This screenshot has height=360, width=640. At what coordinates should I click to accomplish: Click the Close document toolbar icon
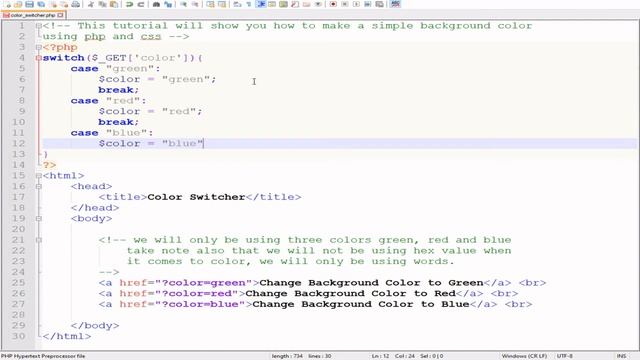click(x=53, y=4)
